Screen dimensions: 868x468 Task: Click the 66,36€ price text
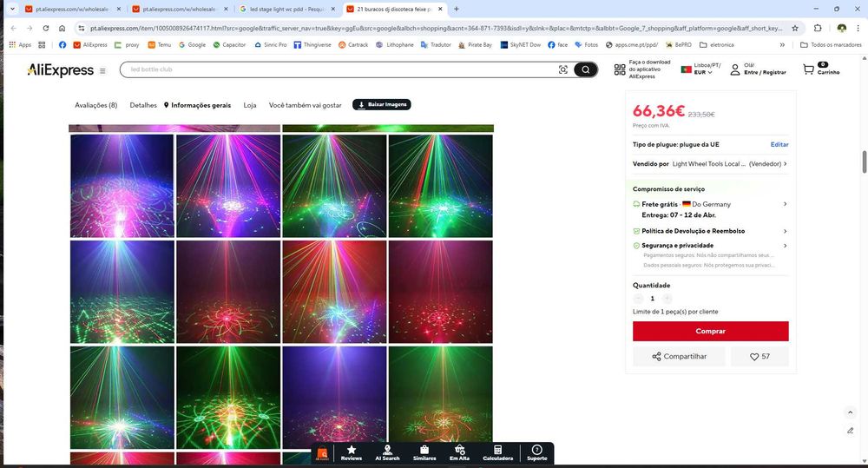click(658, 111)
